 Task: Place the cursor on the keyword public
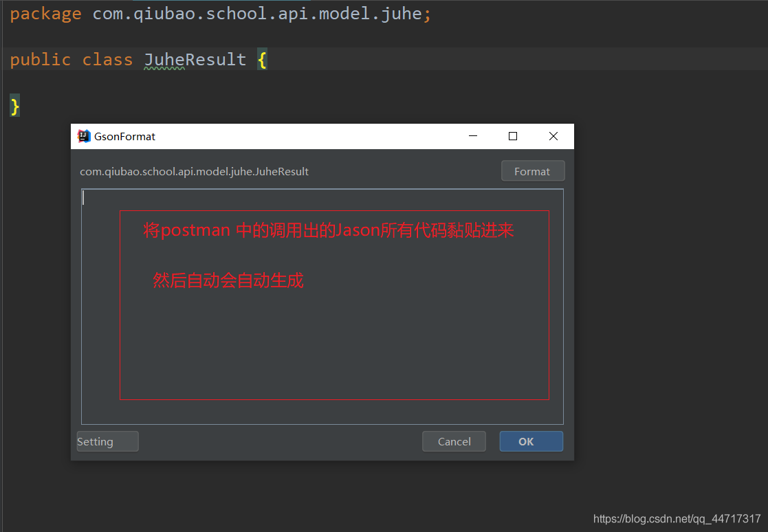coord(41,59)
